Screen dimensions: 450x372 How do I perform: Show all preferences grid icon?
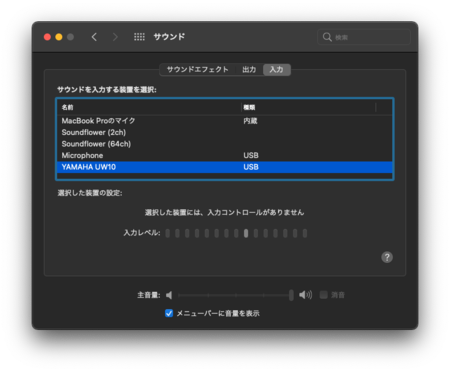pos(139,37)
